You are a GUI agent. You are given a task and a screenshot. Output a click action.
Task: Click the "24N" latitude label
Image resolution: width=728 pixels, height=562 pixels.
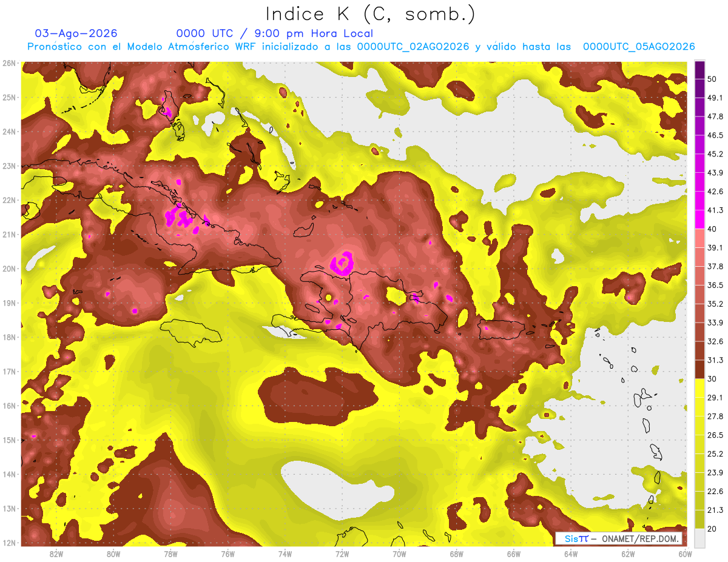tap(9, 132)
